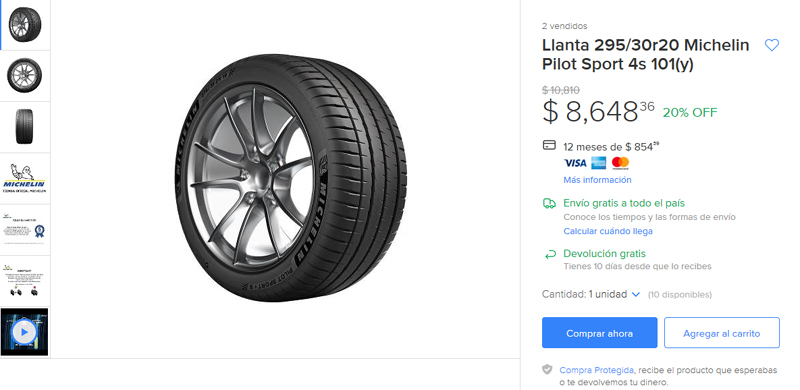Click the Comprar ahora button
800x390 pixels.
(x=599, y=333)
